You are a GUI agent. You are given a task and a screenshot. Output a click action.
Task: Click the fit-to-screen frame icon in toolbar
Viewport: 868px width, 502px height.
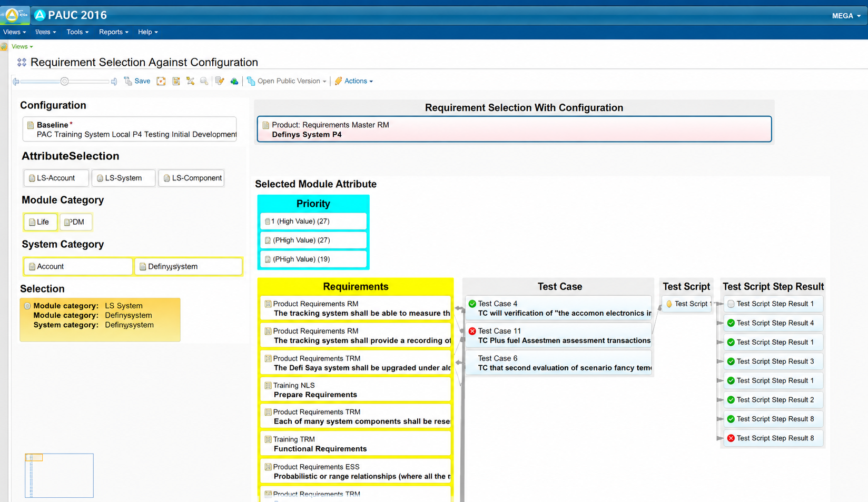point(161,81)
